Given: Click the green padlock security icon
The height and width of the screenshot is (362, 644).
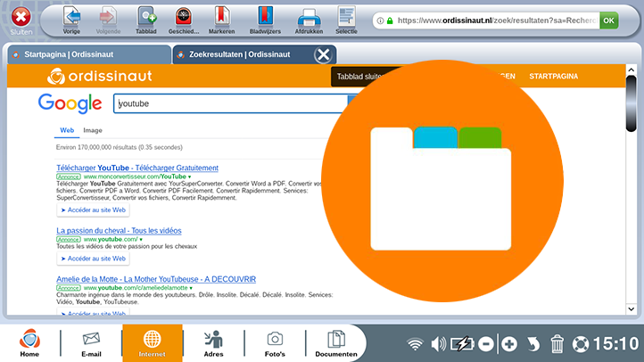Looking at the screenshot, I should tap(390, 21).
